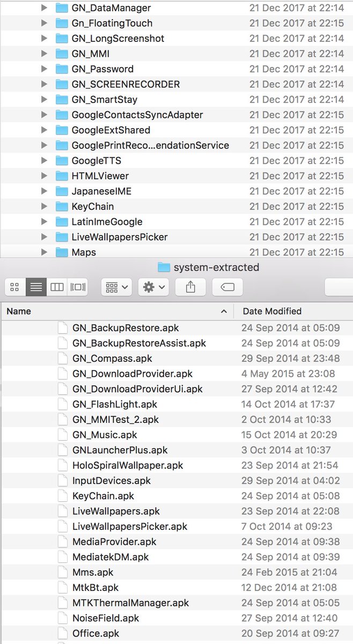This screenshot has height=644, width=353.
Task: Select the Maps folder icon
Action: click(x=62, y=252)
